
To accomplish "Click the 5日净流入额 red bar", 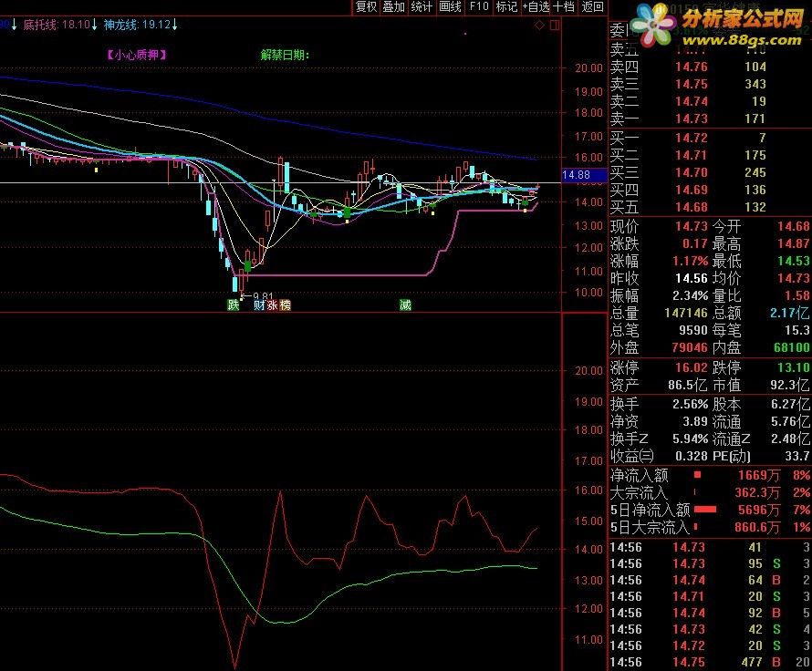I will [x=705, y=510].
